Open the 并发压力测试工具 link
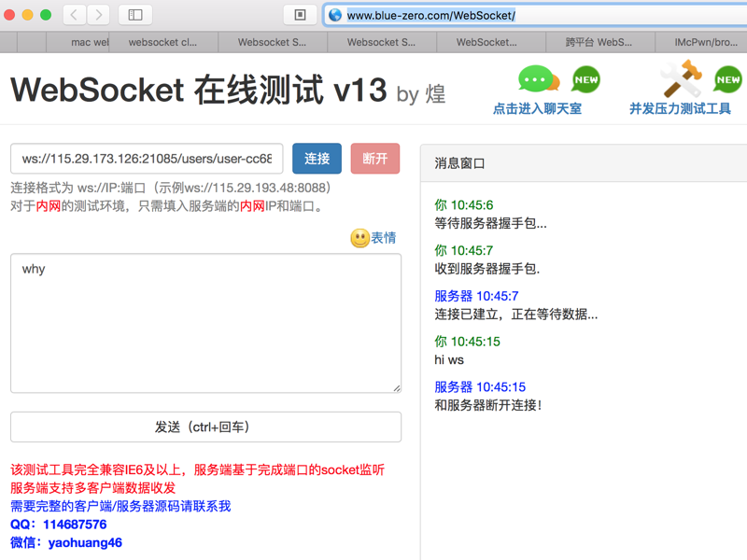 [x=680, y=108]
